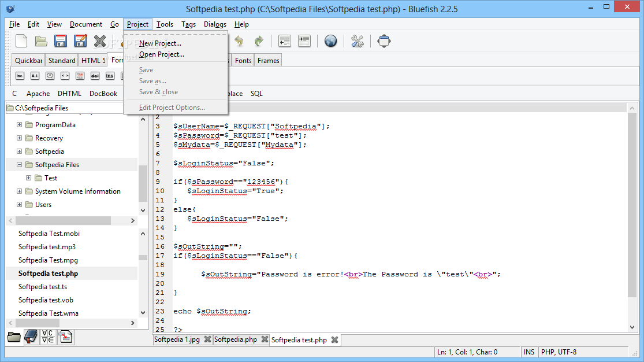The image size is (644, 362).
Task: Click the open file folder icon in toolbar
Action: [40, 41]
